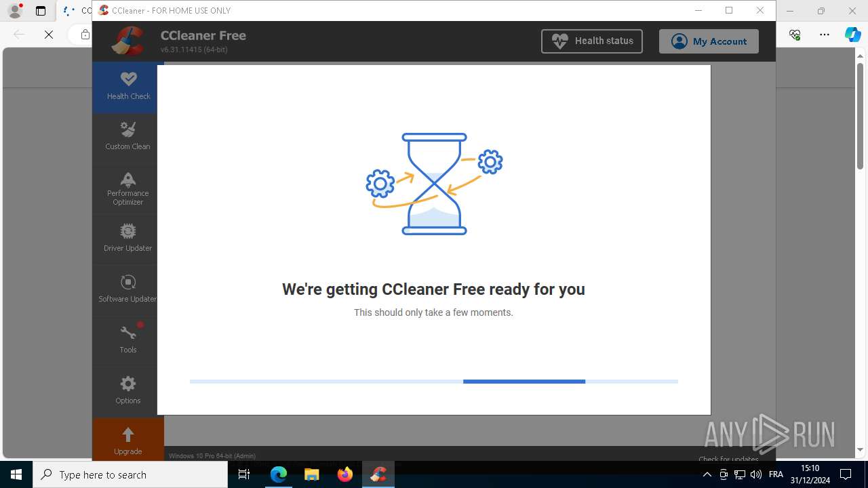The image size is (868, 488).
Task: Maximize the CCleaner window
Action: click(x=729, y=10)
